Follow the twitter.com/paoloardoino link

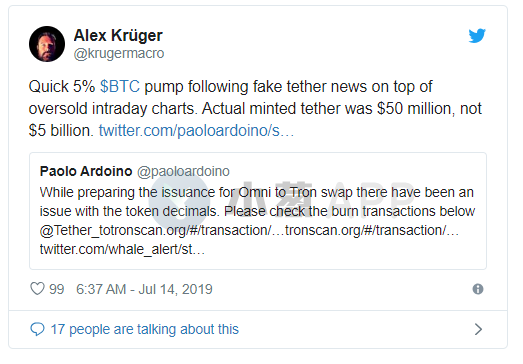(196, 131)
